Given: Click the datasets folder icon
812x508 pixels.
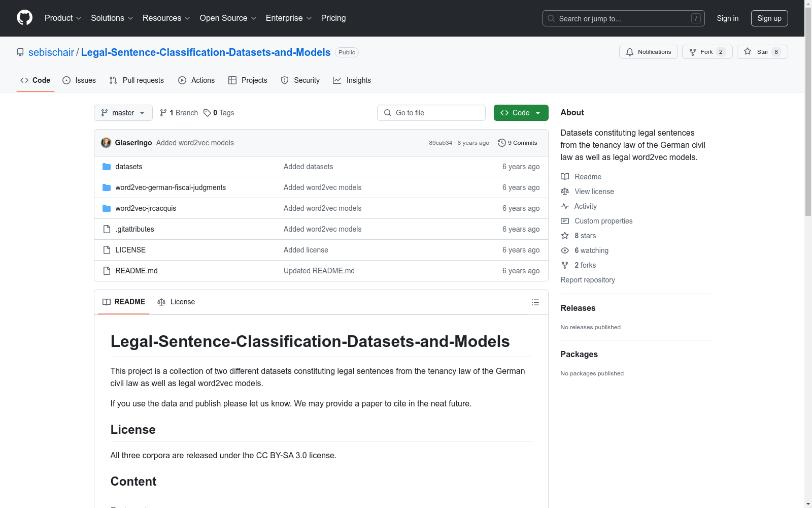Looking at the screenshot, I should (x=107, y=167).
